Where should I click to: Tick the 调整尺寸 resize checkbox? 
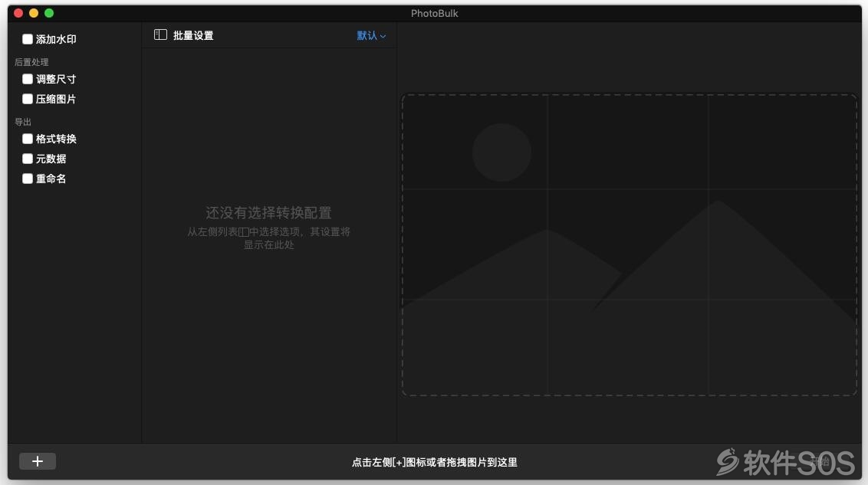pos(27,79)
